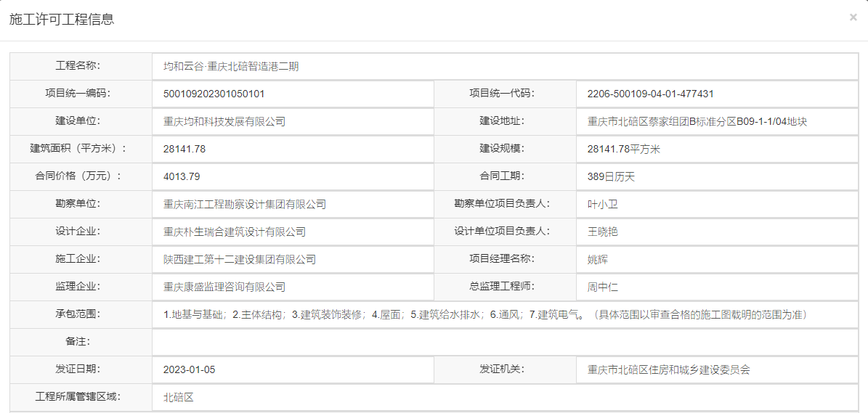Click the 施工企业 label

point(77,259)
